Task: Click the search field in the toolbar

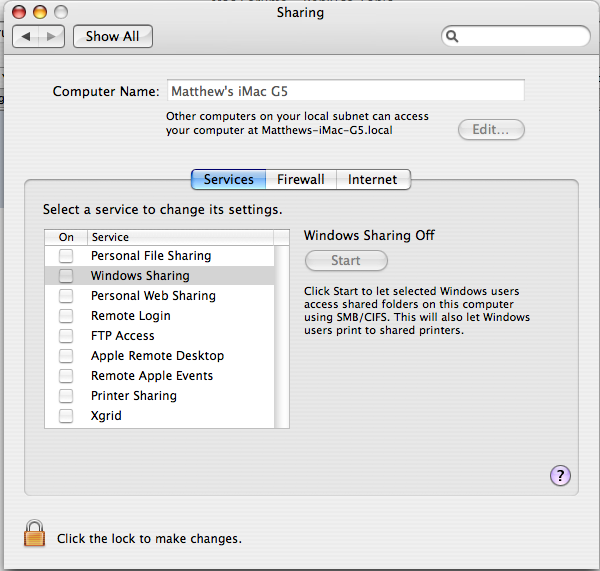Action: tap(515, 36)
